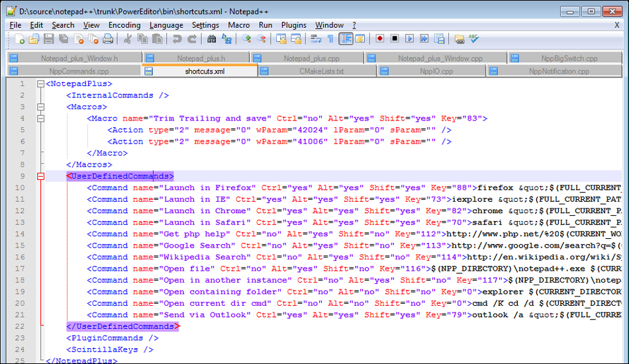This screenshot has height=364, width=629.
Task: Click the closing </UserDefinedCommands> tag
Action: point(123,327)
